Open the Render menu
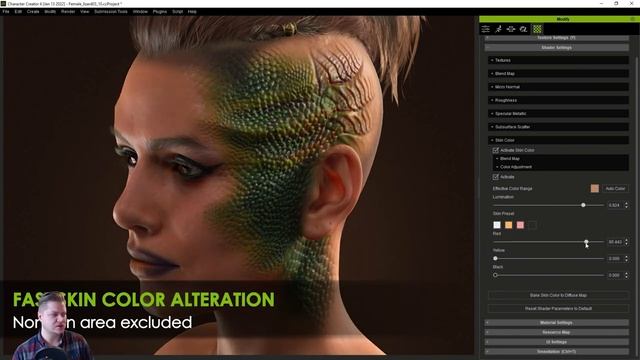Screen dimensions: 640x360 point(68,11)
